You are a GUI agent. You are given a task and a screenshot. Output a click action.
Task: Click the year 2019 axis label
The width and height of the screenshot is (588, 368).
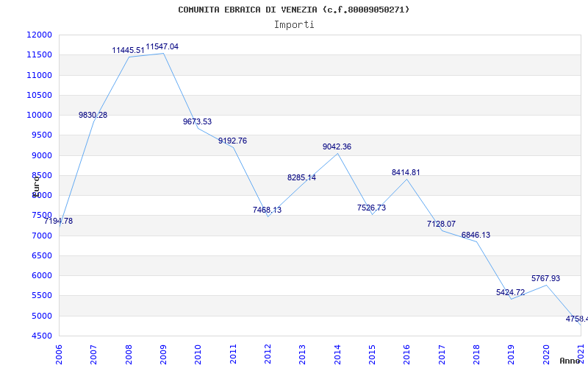[x=511, y=354]
